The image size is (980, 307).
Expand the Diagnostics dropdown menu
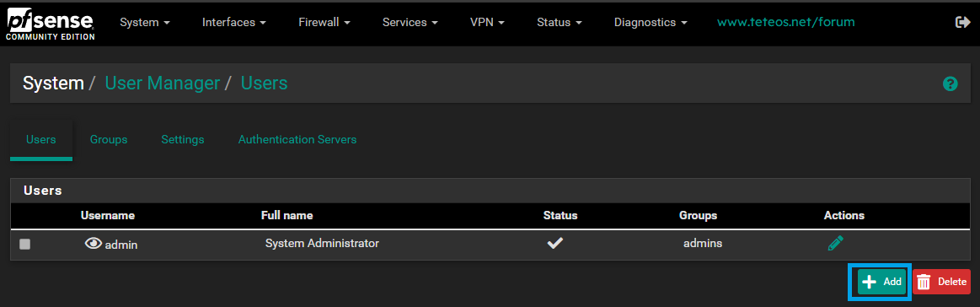(651, 23)
